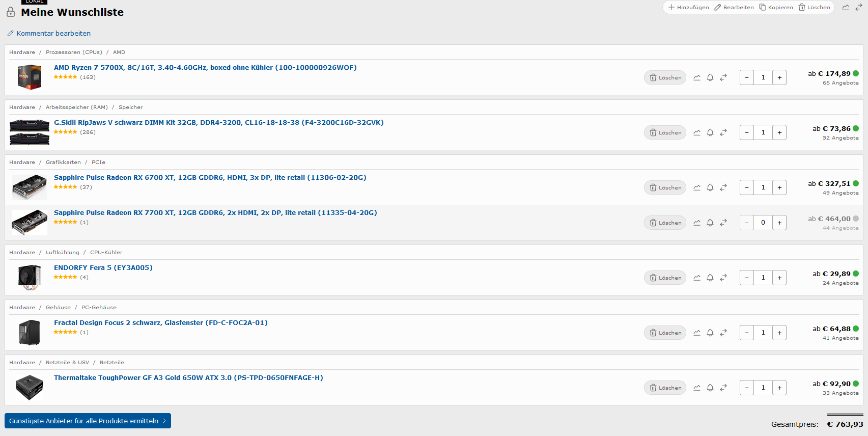The width and height of the screenshot is (868, 436).
Task: Click Günstigste Anbieter für alle Produkte ermitteln
Action: click(x=88, y=421)
